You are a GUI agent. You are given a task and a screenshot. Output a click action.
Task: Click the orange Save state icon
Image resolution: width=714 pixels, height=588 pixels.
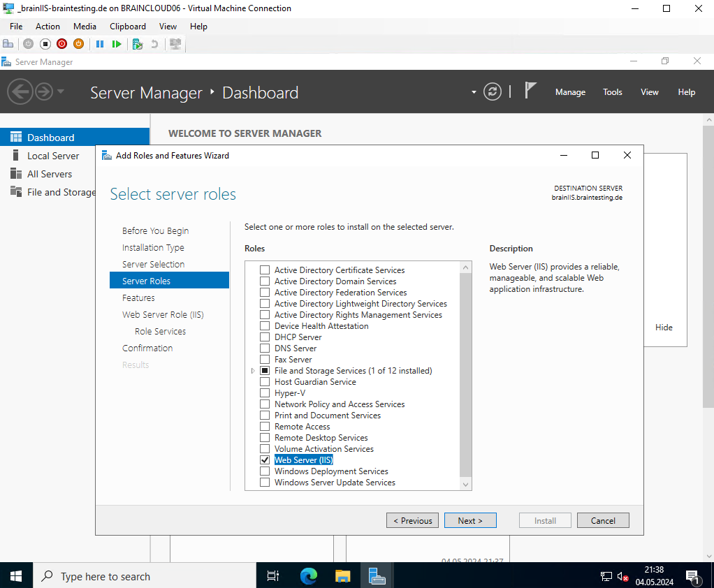coord(79,44)
